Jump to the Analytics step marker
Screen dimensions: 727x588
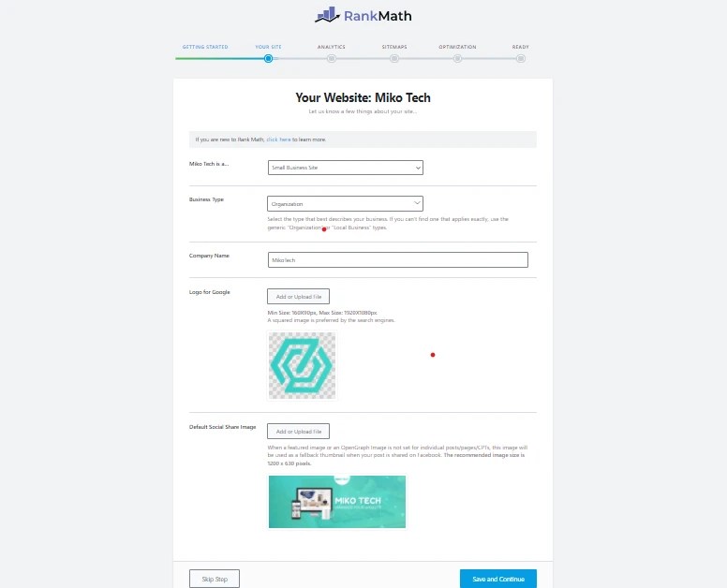[x=331, y=59]
